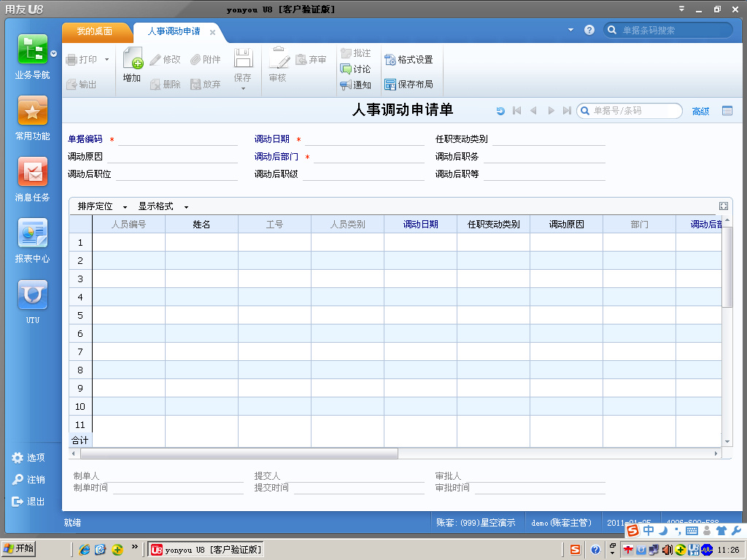The height and width of the screenshot is (560, 747).
Task: Click the 批注 annotation icon
Action: coord(346,52)
